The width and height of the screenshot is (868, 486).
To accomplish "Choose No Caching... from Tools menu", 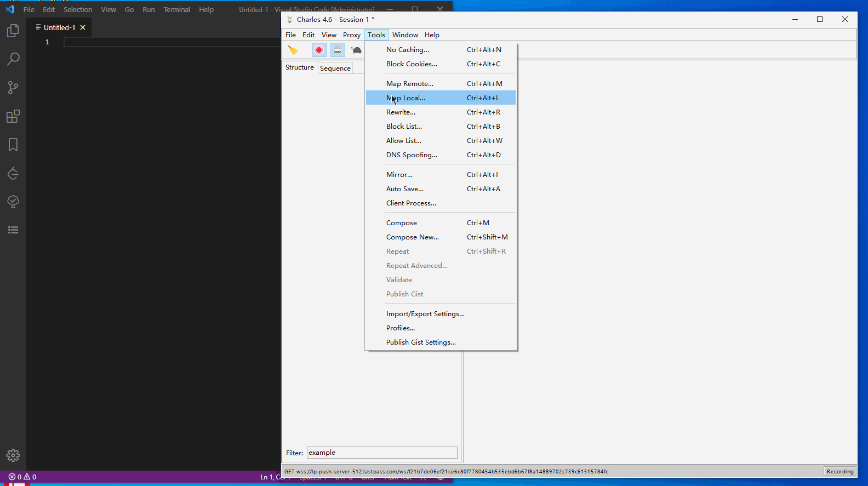I will [441, 50].
